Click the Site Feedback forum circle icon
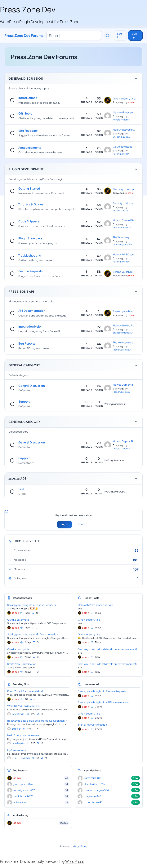 (12, 133)
